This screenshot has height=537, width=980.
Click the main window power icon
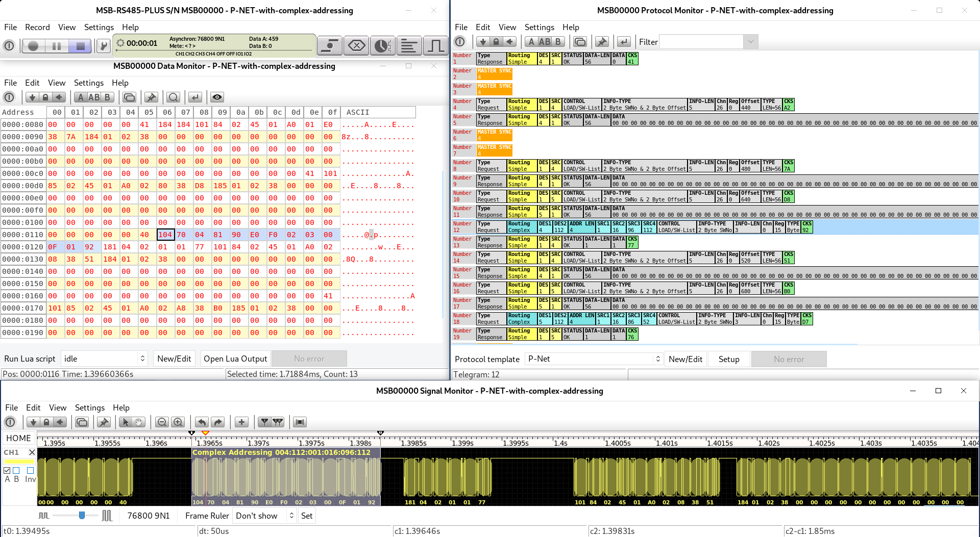coord(9,46)
